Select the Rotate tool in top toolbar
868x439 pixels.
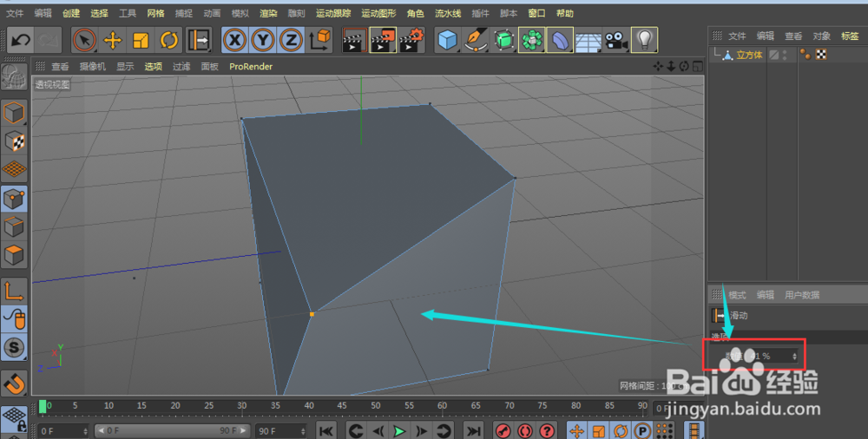169,40
